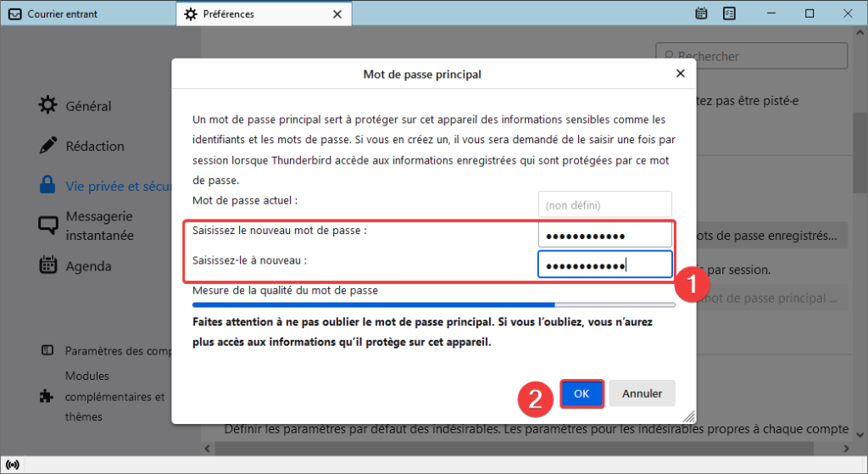The width and height of the screenshot is (868, 474).
Task: Open the tasks icon in the title bar
Action: (730, 14)
